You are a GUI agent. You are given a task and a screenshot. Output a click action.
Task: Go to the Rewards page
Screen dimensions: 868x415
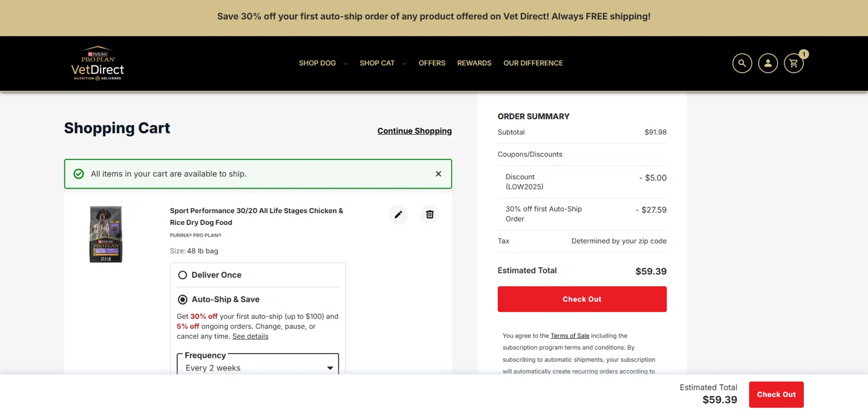tap(475, 63)
